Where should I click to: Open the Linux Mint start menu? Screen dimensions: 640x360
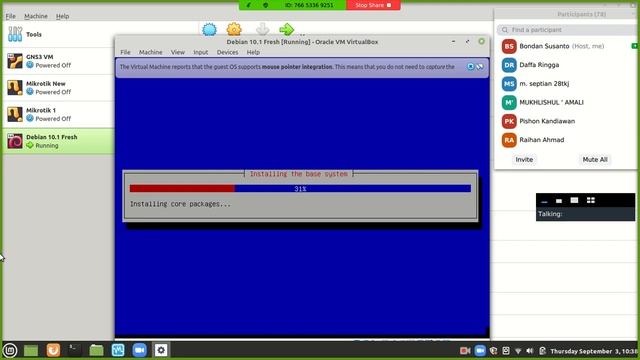tap(10, 350)
